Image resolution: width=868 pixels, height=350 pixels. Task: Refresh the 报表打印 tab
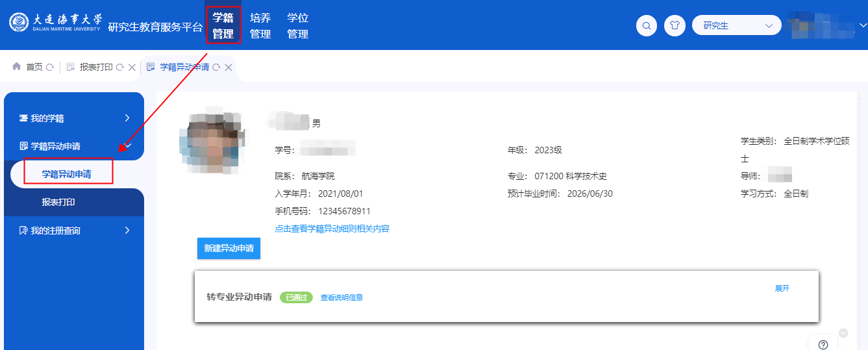click(119, 68)
